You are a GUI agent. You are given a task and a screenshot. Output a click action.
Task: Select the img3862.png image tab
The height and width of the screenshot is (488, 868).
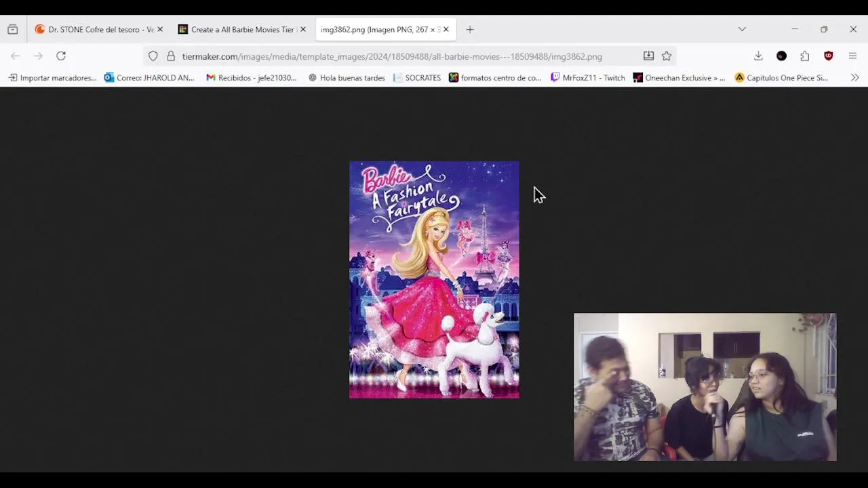386,29
